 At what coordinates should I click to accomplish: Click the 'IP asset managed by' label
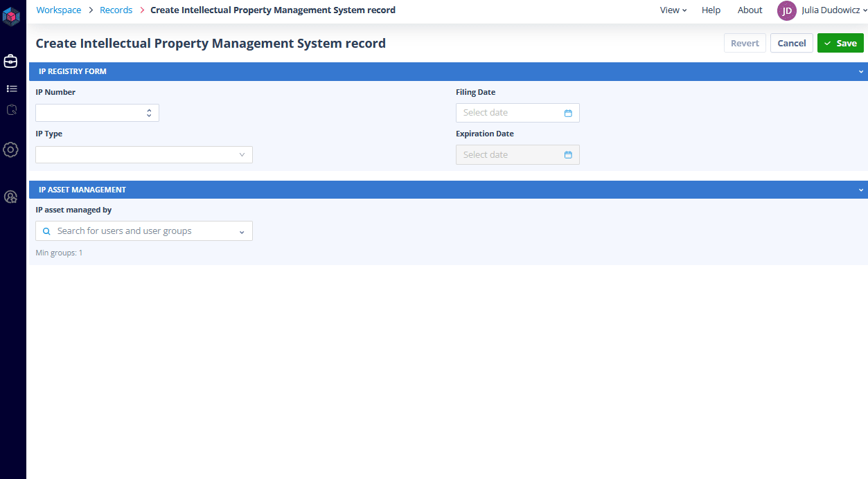[73, 210]
